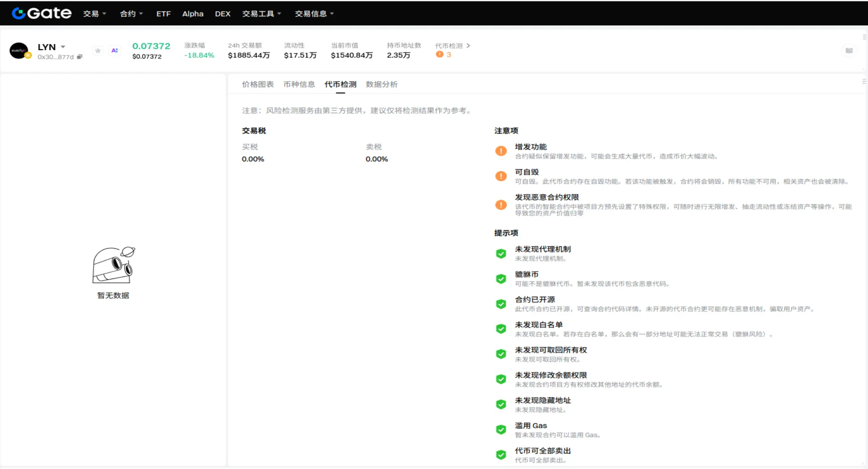The image size is (868, 469).
Task: Open the 交易 dropdown menu
Action: pos(94,14)
